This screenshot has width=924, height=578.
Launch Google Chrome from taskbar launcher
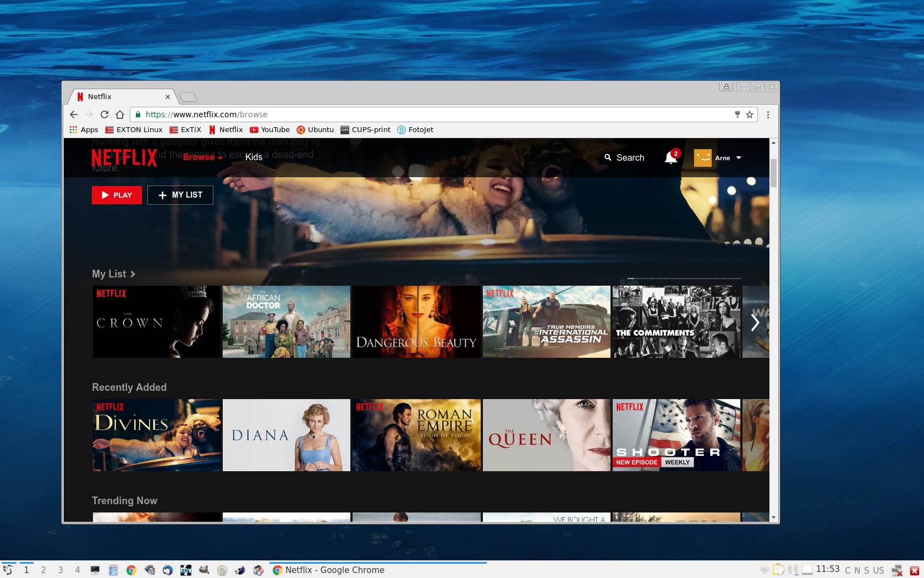[131, 570]
